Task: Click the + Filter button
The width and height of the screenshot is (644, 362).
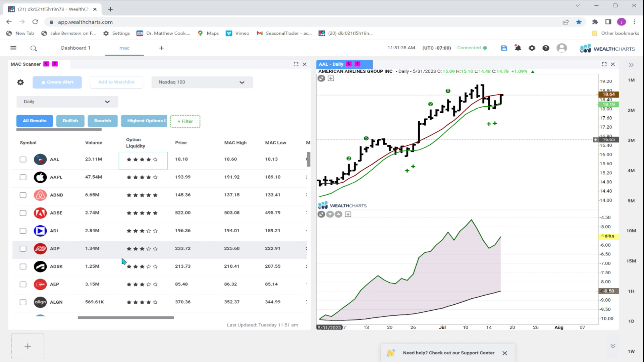Action: (x=185, y=121)
